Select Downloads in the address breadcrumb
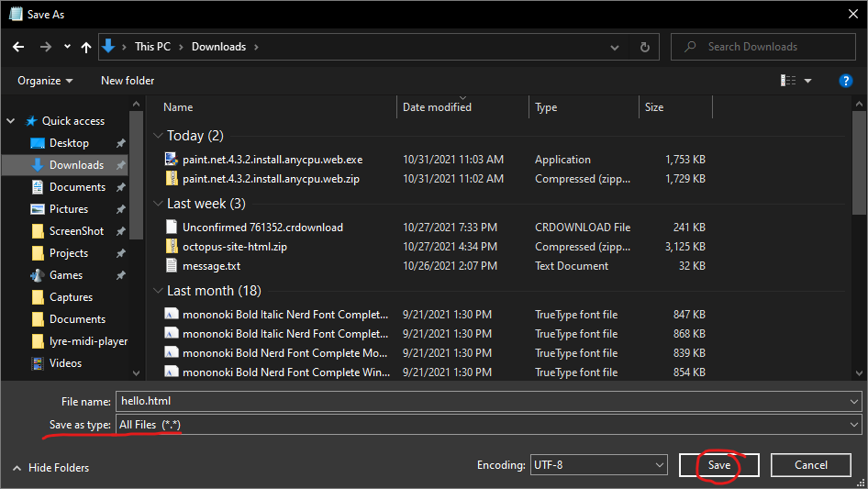Image resolution: width=868 pixels, height=489 pixels. click(218, 47)
